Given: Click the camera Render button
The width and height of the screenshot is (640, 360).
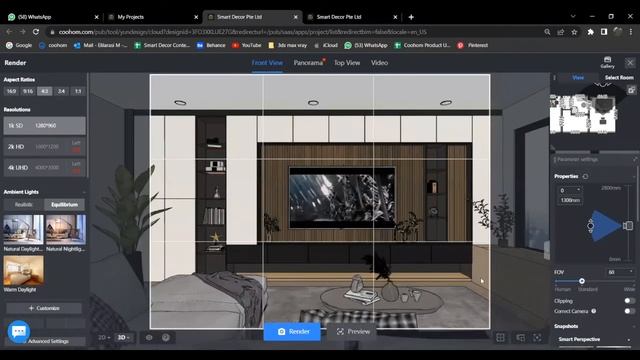Looking at the screenshot, I should coord(292,331).
